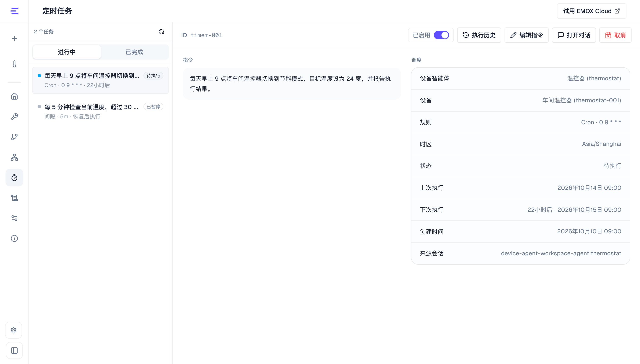The image size is (640, 364).
Task: Go to the home sidebar icon
Action: coord(14,96)
